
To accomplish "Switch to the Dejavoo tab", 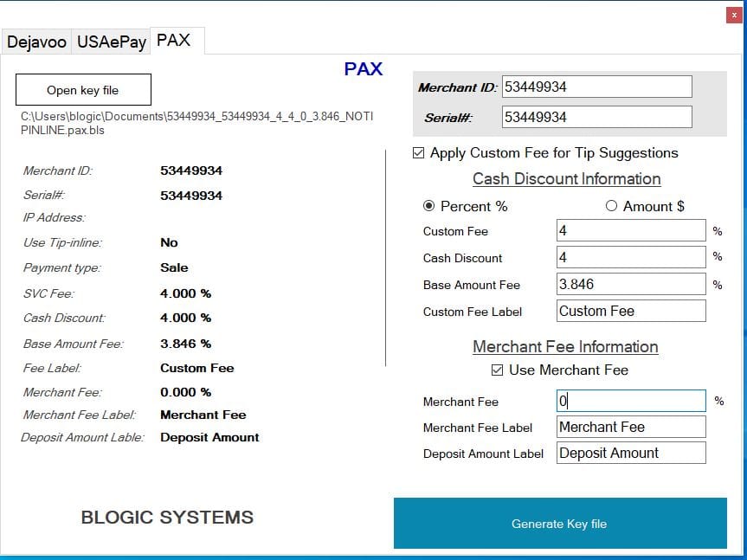I will click(x=36, y=42).
